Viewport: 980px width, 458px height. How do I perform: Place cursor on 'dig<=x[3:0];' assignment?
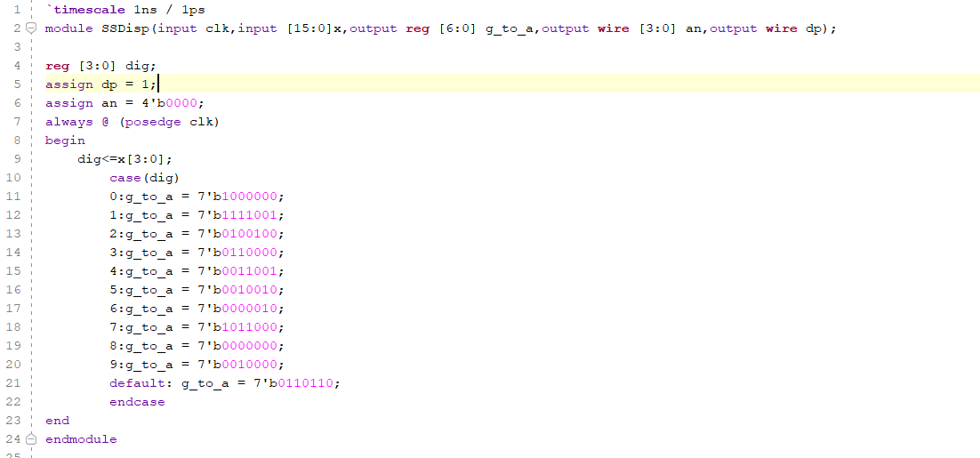(x=125, y=159)
